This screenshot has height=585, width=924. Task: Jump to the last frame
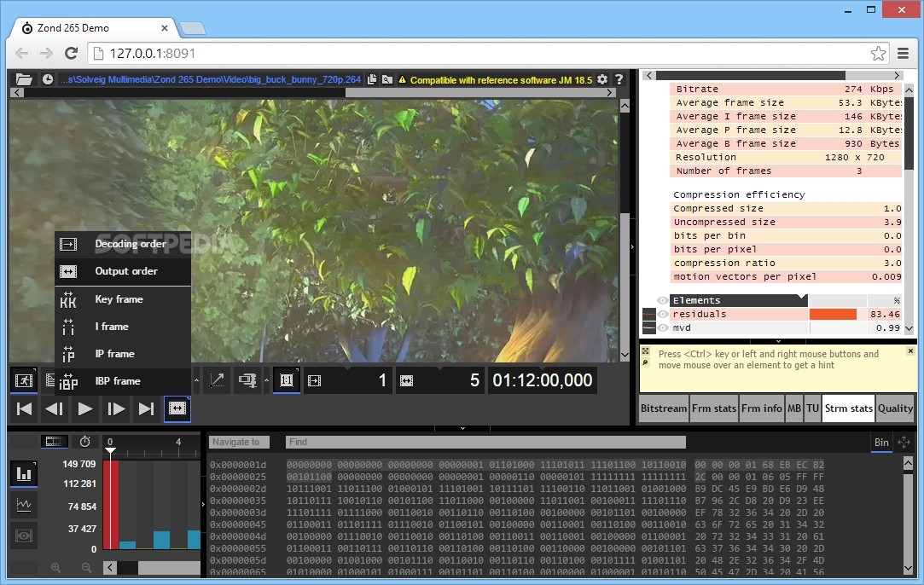click(x=146, y=408)
